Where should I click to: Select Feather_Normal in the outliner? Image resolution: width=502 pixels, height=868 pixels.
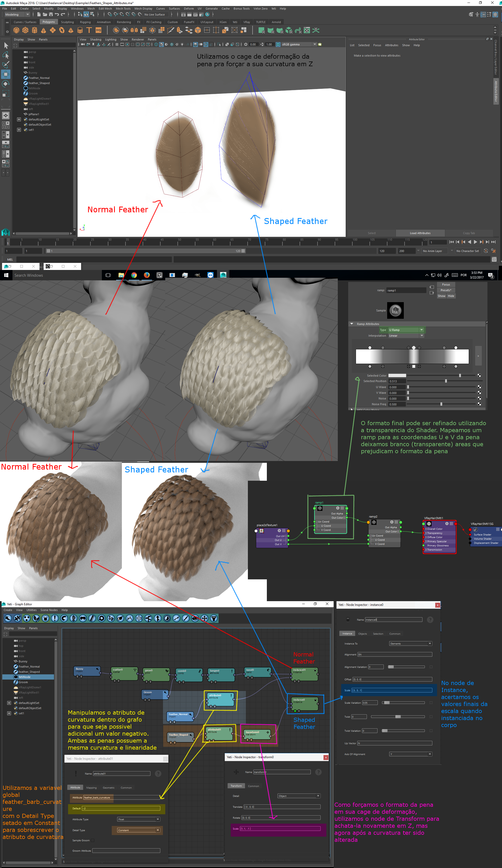[39, 78]
